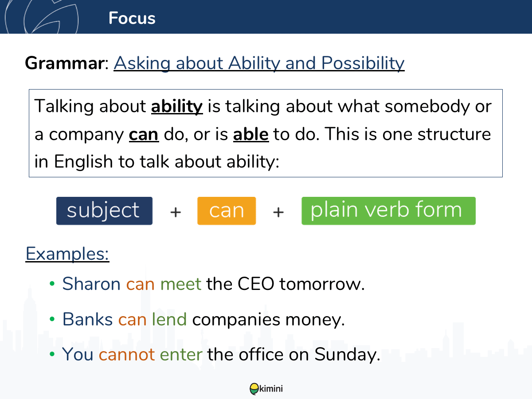
Task: Click the name Sharon in the first example
Action: tap(91, 284)
